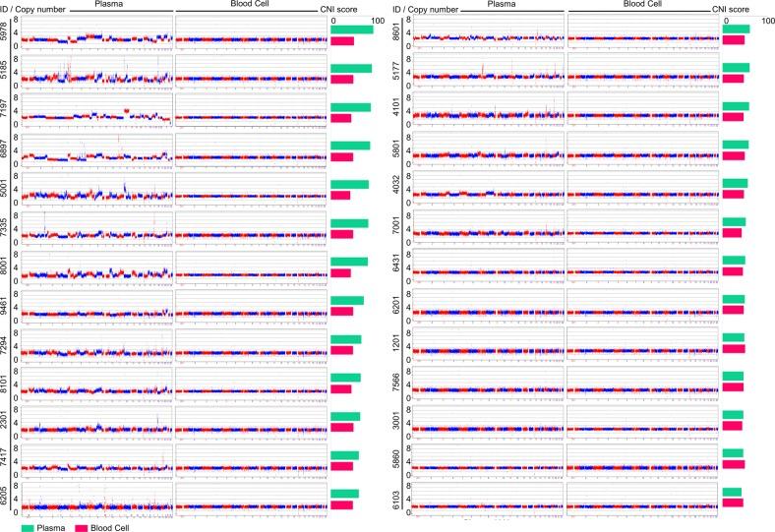The image size is (775, 532).
Task: Open the blood cell plot for sample 5185
Action: point(251,72)
